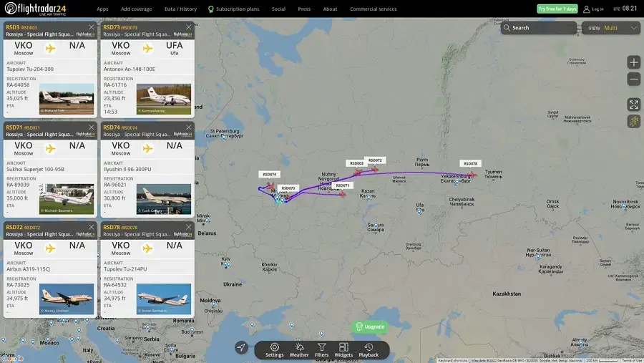Close the RSD78 flight card

(188, 227)
